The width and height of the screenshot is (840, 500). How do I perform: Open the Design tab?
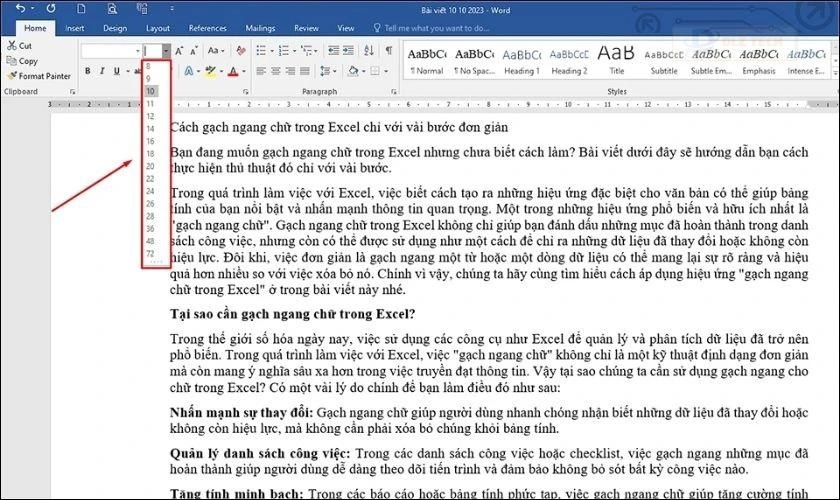tap(115, 28)
